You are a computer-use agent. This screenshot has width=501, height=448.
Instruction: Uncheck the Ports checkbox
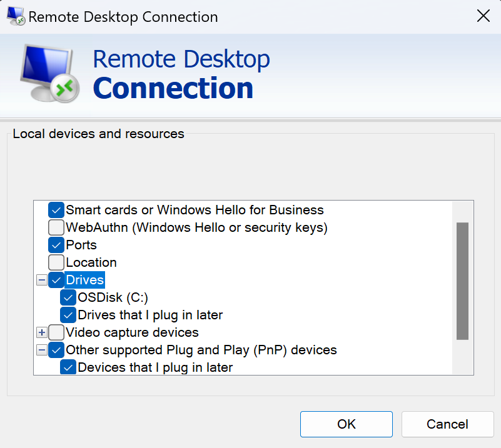56,245
